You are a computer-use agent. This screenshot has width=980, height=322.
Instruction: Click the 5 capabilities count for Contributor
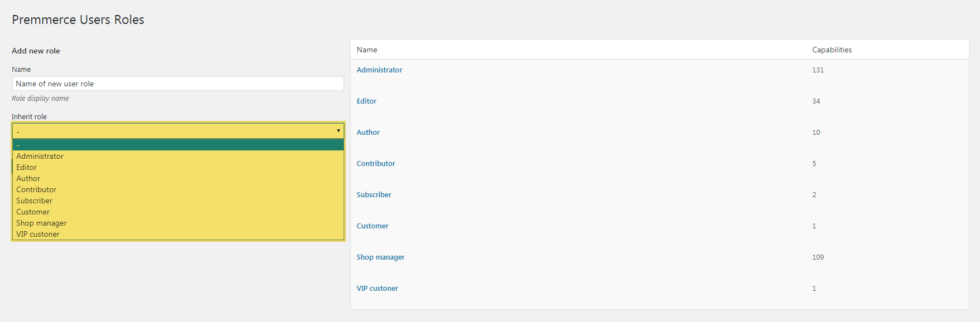pos(814,163)
